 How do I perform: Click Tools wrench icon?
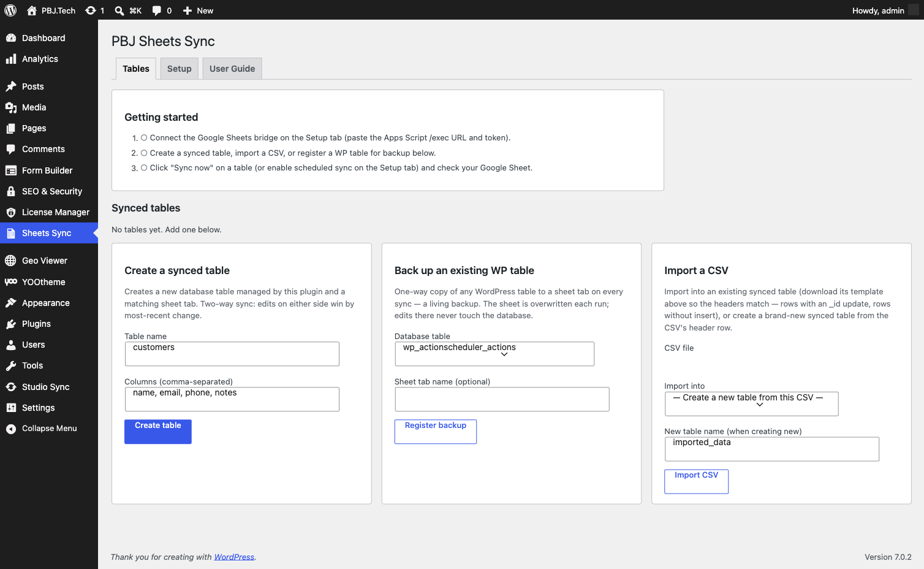pos(11,365)
